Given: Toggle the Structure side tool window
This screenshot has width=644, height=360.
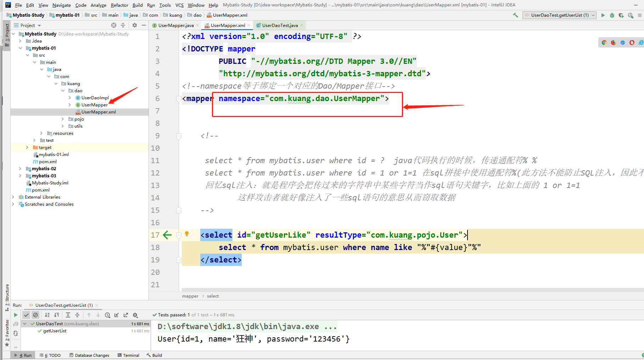Looking at the screenshot, I should click(7, 298).
